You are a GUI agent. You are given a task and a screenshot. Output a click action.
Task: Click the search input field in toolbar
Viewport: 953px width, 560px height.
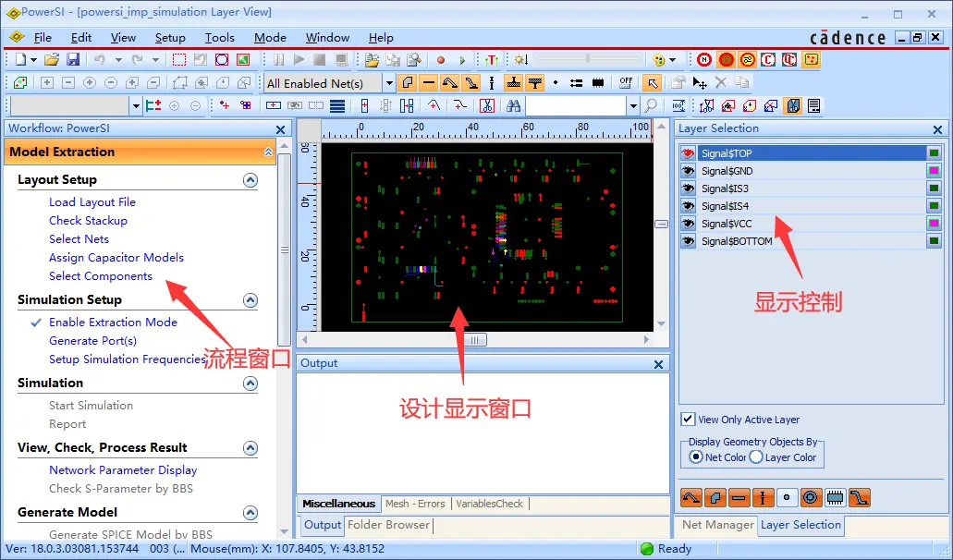pyautogui.click(x=576, y=105)
